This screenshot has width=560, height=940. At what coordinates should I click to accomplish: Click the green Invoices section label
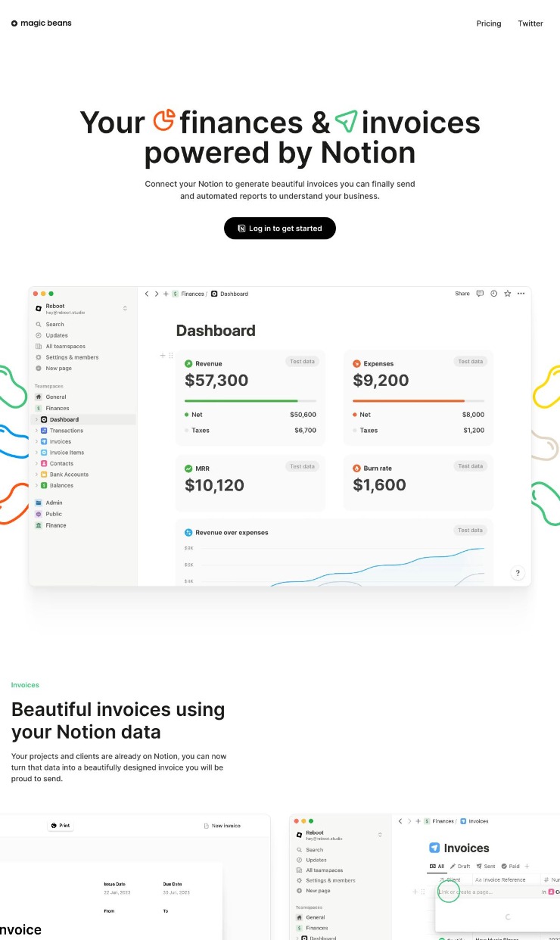point(25,685)
